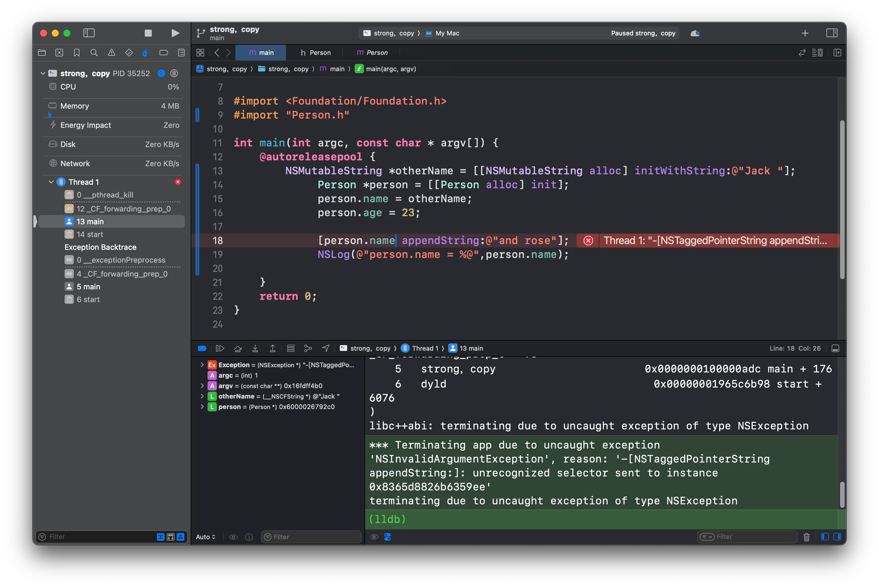This screenshot has height=588, width=879.
Task: Open the Debug Memory Graph tool
Action: tap(308, 348)
